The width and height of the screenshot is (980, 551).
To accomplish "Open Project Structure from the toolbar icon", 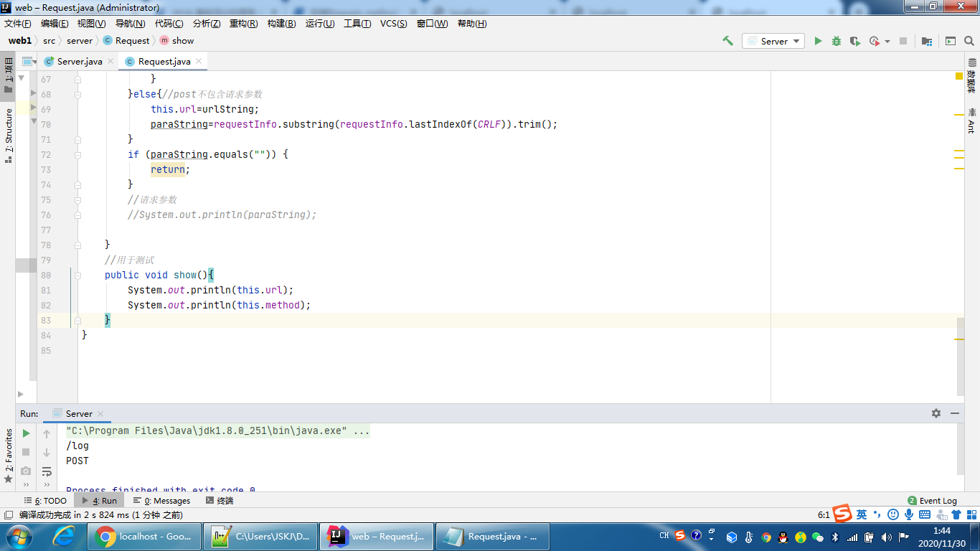I will [927, 41].
